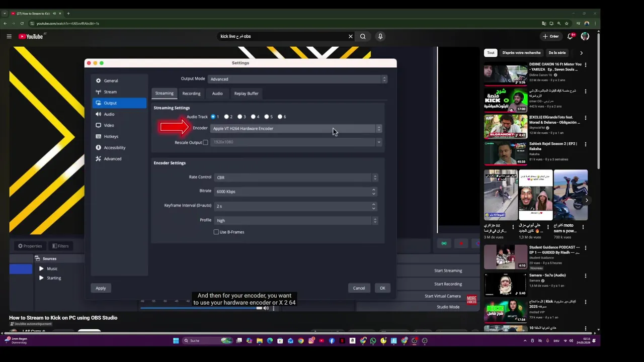Click the Apply button in OBS Settings
Screen dimensions: 644x362
[x=101, y=288]
